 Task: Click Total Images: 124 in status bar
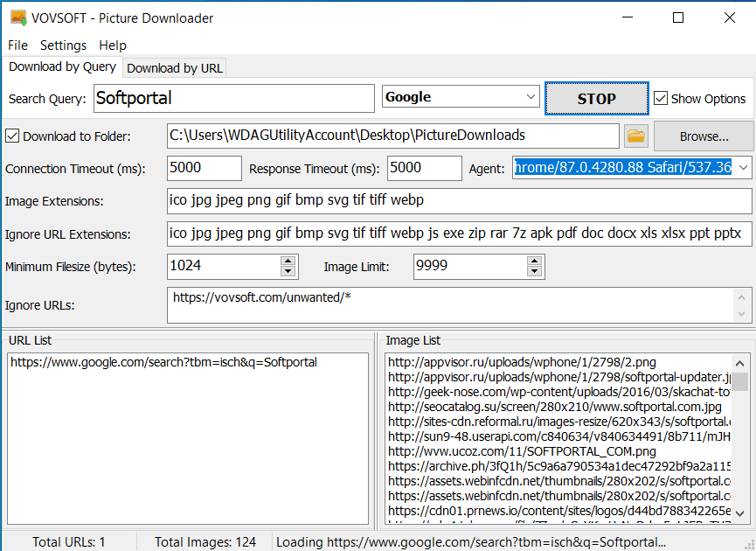(205, 542)
